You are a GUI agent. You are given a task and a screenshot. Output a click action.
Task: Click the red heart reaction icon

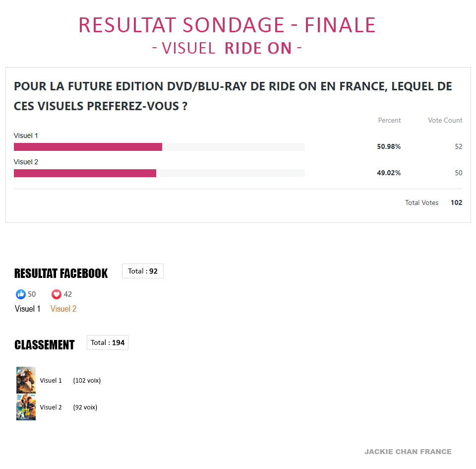pos(57,294)
